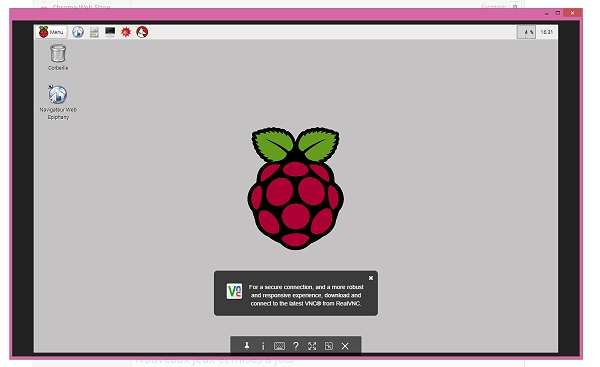600x367 pixels.
Task: Launch Epiphany web browser from the panel
Action: point(78,32)
